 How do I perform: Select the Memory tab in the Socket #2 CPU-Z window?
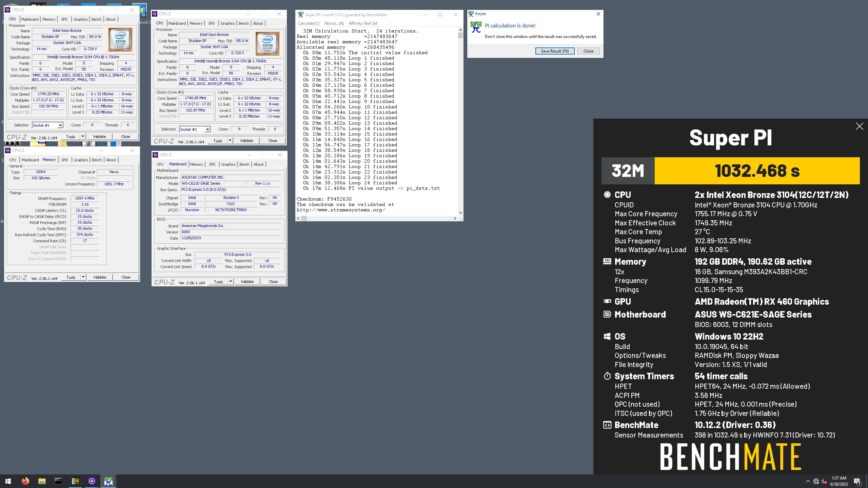coord(196,23)
